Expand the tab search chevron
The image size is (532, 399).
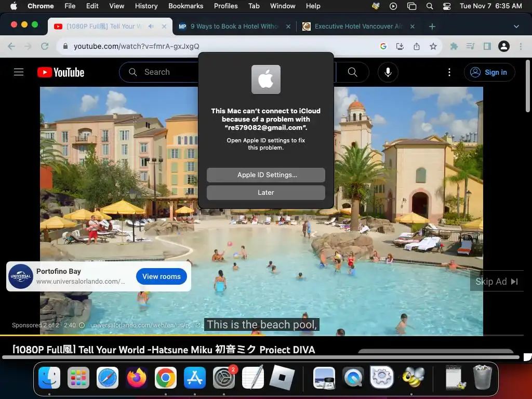tap(516, 26)
